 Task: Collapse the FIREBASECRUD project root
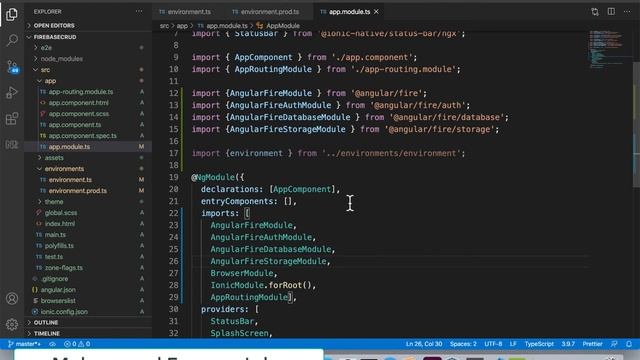click(x=55, y=37)
